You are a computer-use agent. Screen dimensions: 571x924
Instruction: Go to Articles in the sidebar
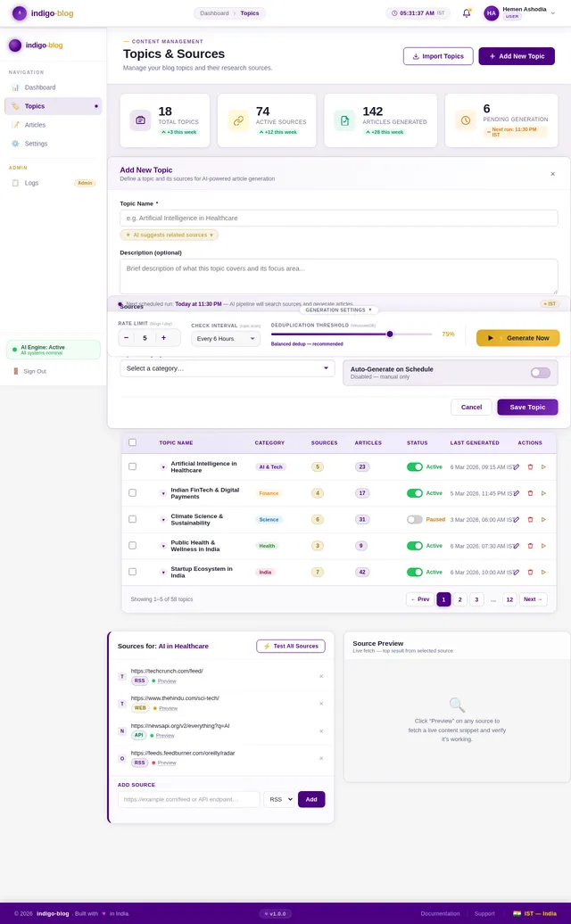[x=35, y=125]
